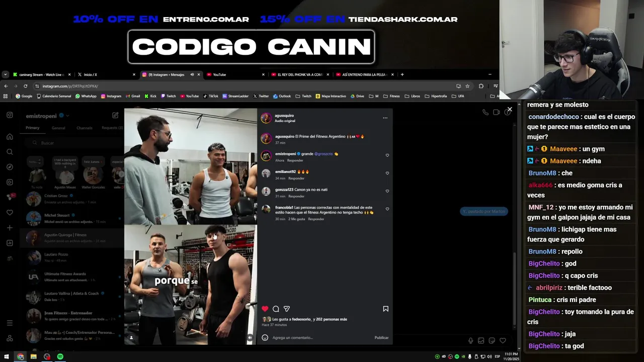This screenshot has width=644, height=362.
Task: Open the Libros bookmarks folder
Action: (412, 96)
